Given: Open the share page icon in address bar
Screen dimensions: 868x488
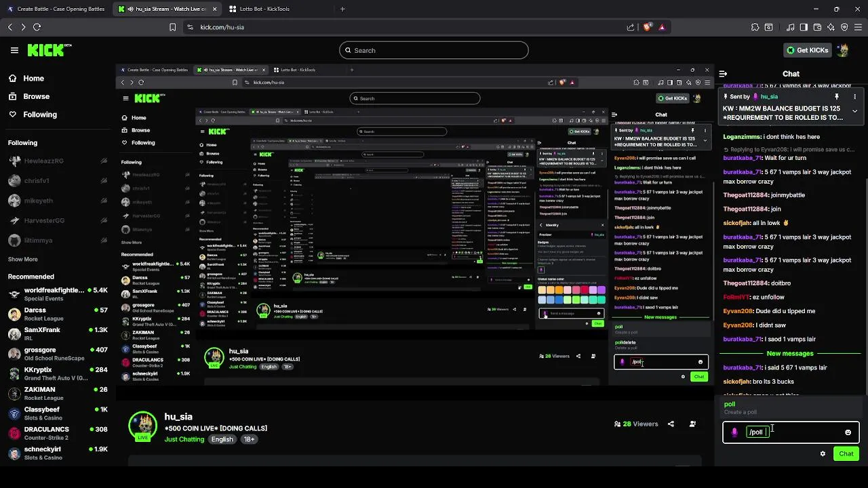Looking at the screenshot, I should click(631, 27).
